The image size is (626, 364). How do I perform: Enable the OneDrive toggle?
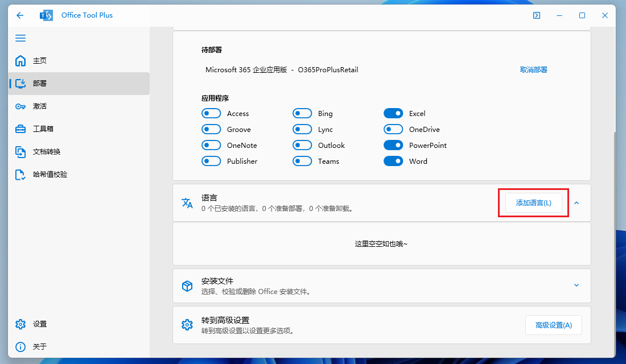click(393, 129)
